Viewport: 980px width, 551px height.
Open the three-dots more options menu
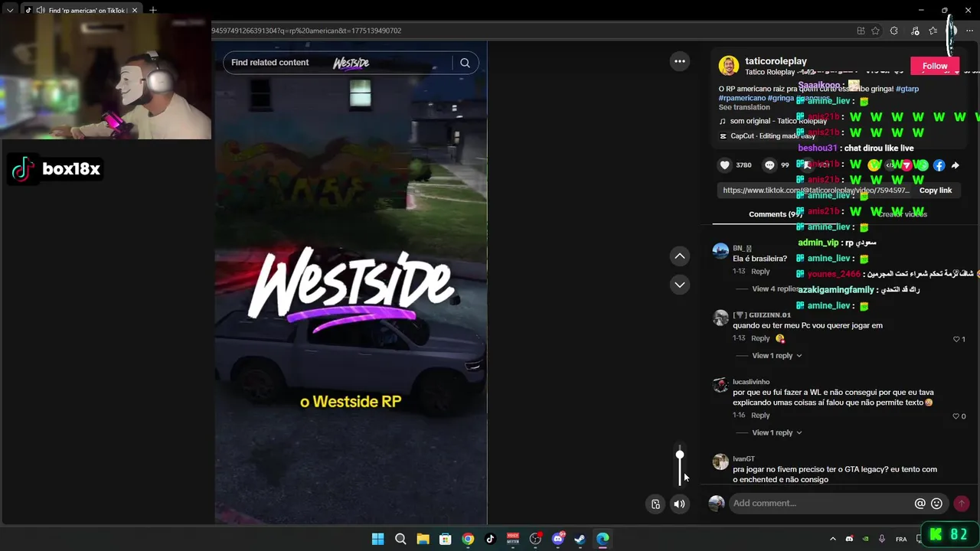pos(679,61)
